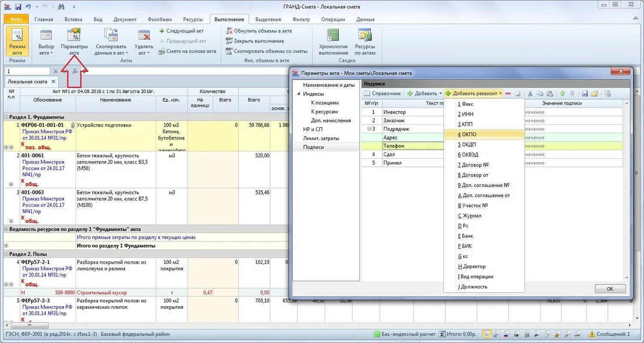Click the floppy save icon in dialog toolbar
644x343 pixels.
tap(585, 93)
